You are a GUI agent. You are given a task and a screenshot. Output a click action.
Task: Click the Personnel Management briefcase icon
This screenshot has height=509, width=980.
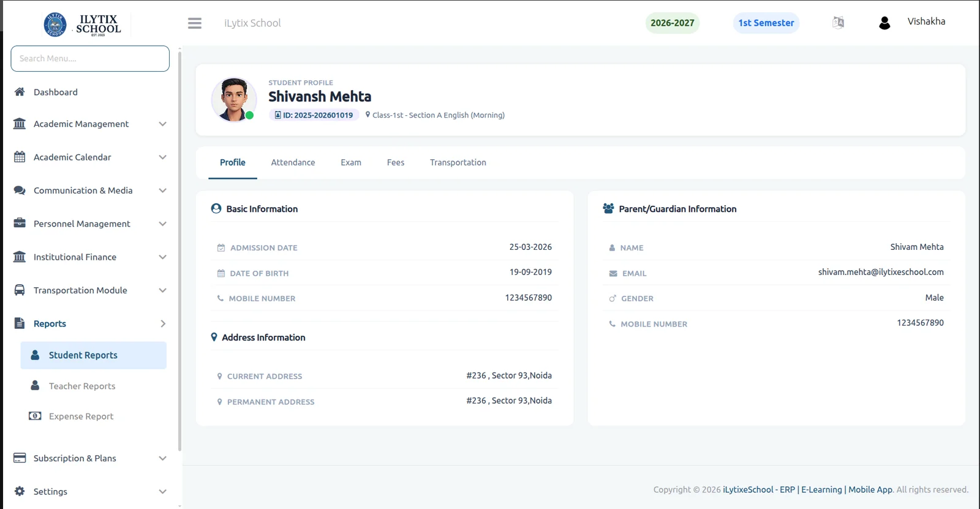click(20, 224)
